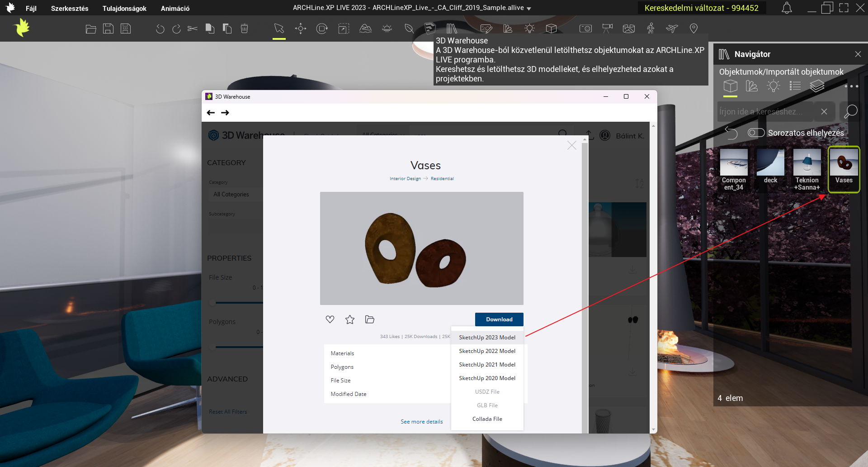Toggle Sorozatos elhelyezés switch

point(756,133)
